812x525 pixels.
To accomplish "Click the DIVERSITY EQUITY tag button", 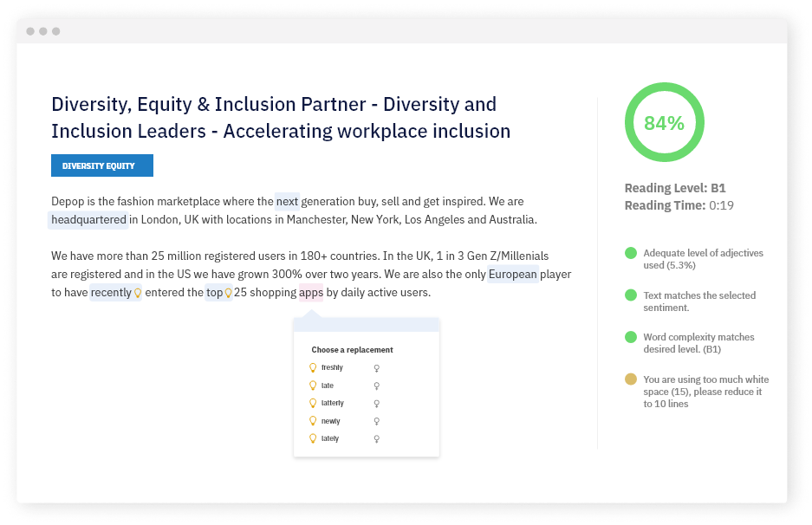I will tap(102, 165).
